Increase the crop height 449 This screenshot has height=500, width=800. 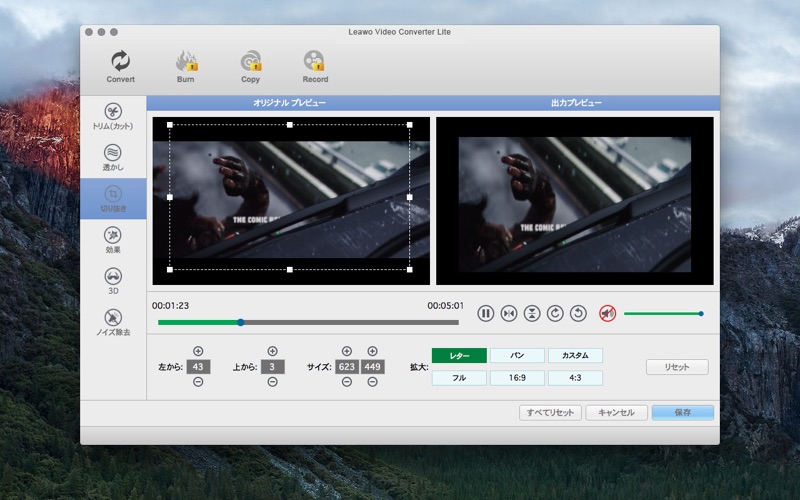[372, 351]
